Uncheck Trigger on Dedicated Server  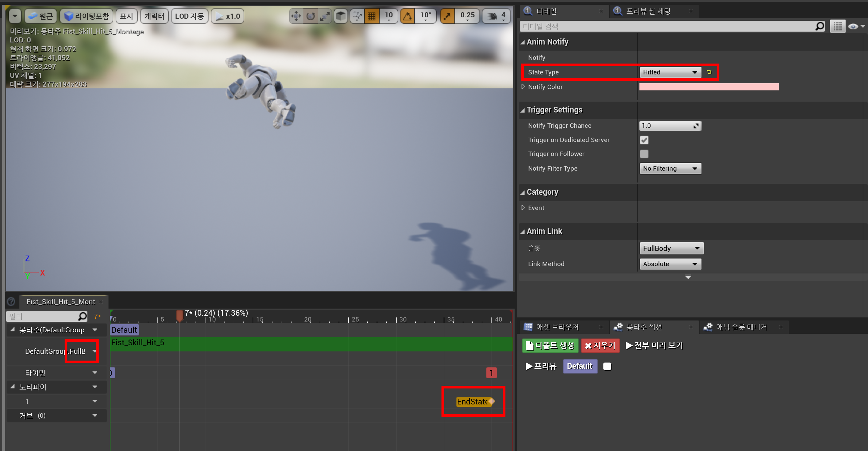(x=644, y=140)
